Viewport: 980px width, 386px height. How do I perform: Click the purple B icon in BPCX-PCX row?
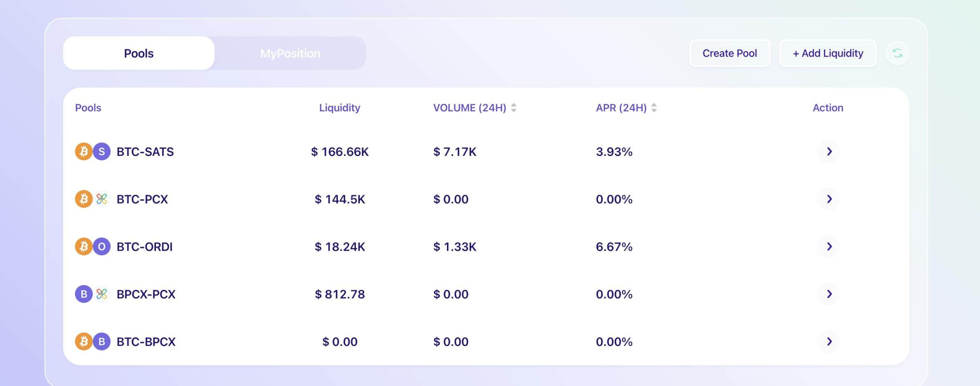[x=84, y=294]
